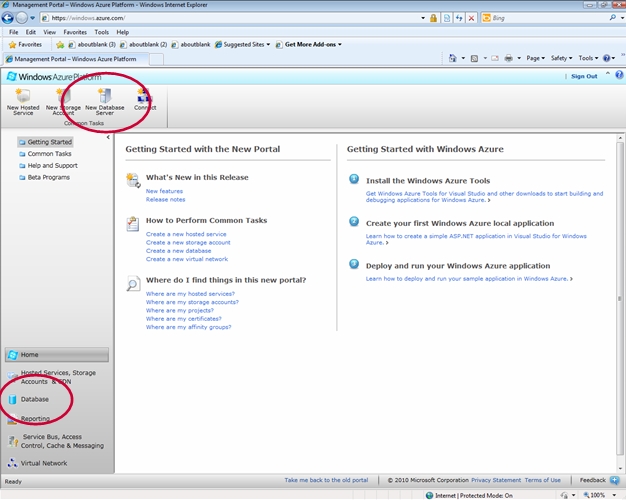Expand the Get More Add-ons dropdown
Viewport: 626px width, 500px height.
pos(340,44)
